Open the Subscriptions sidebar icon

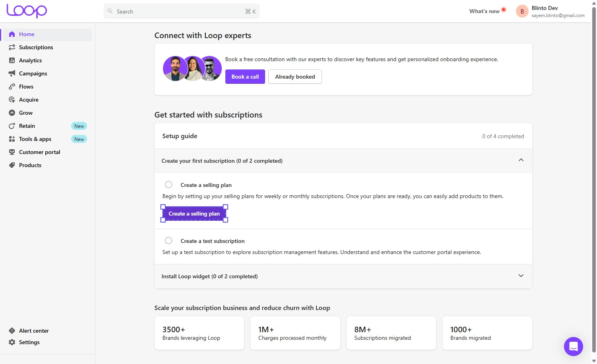[x=12, y=47]
